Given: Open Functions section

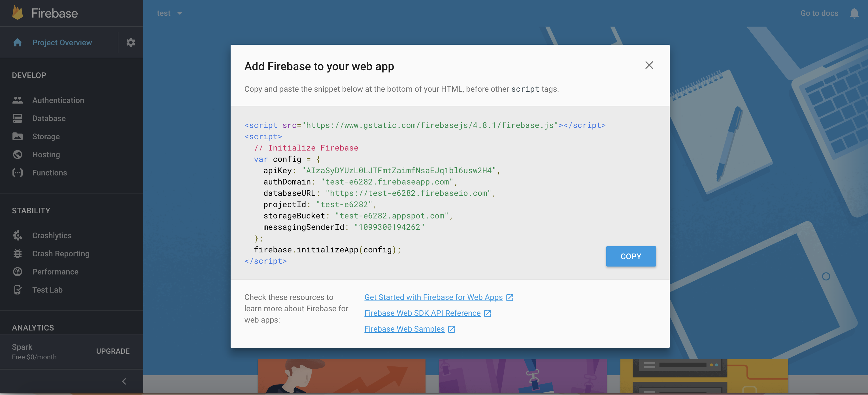Looking at the screenshot, I should click(50, 173).
